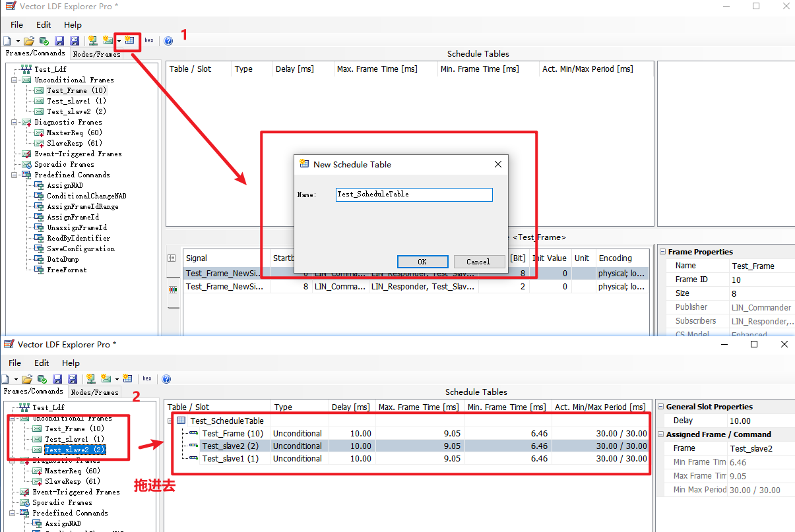Screen dimensions: 795x532
Task: Open the Help menu in upper window
Action: click(x=73, y=25)
